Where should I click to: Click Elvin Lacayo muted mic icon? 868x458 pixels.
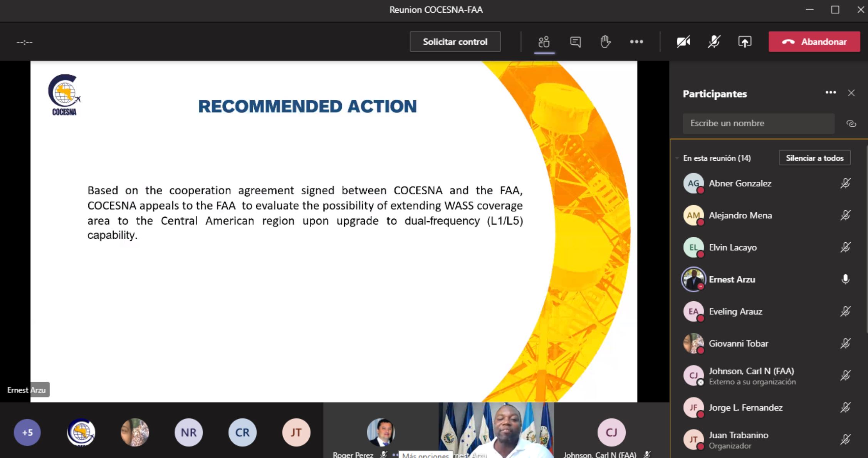pos(845,247)
